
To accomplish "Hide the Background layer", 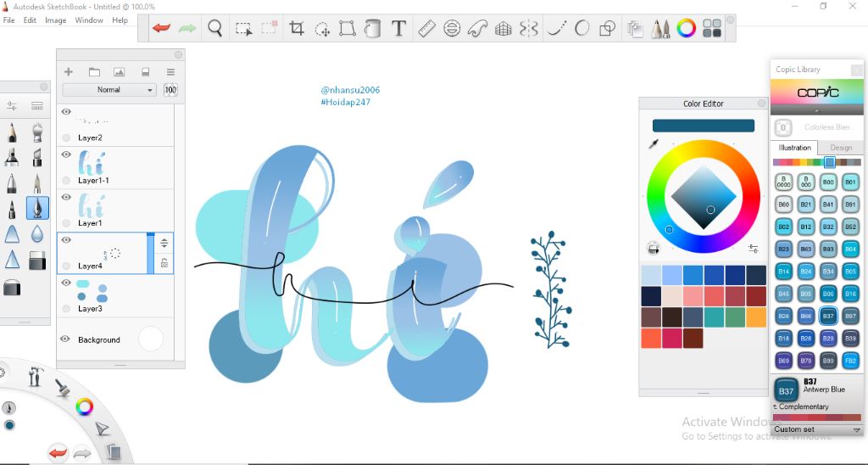I will tap(65, 339).
